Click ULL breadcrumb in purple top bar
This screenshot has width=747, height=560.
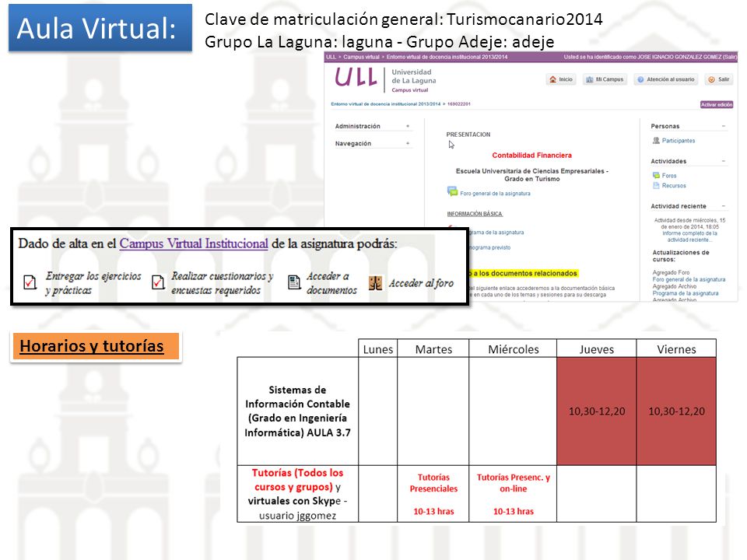331,57
